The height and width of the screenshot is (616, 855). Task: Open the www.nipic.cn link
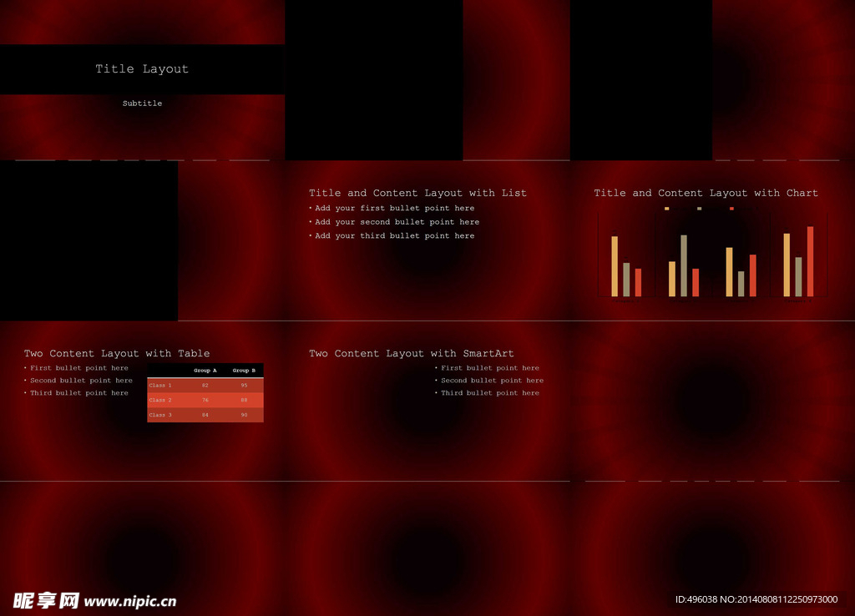click(130, 601)
